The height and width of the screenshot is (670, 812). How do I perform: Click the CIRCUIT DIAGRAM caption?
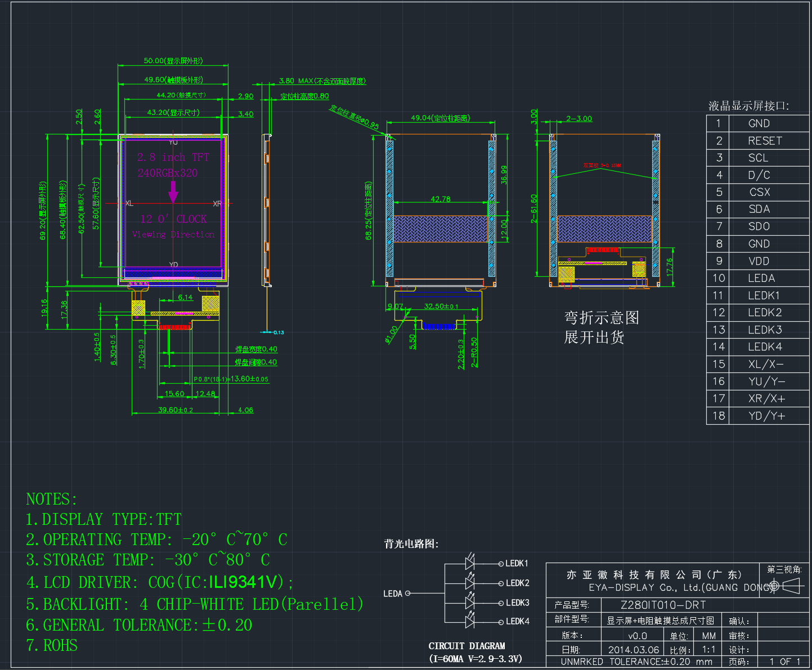pyautogui.click(x=467, y=646)
